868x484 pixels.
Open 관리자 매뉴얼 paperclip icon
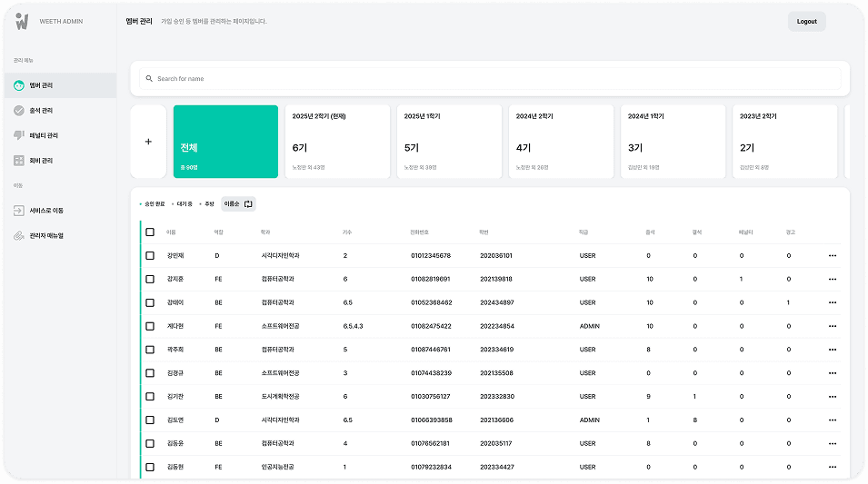[x=19, y=235]
